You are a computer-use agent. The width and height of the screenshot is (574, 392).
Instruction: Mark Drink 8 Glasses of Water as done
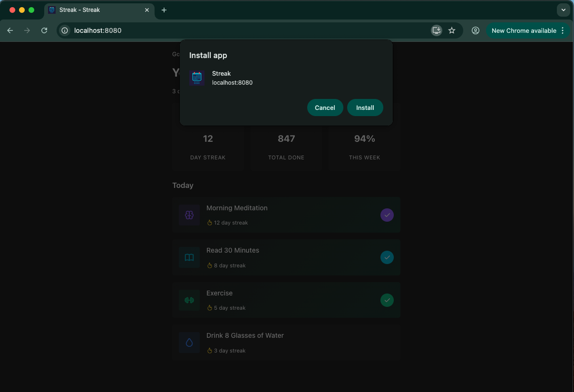tap(387, 343)
